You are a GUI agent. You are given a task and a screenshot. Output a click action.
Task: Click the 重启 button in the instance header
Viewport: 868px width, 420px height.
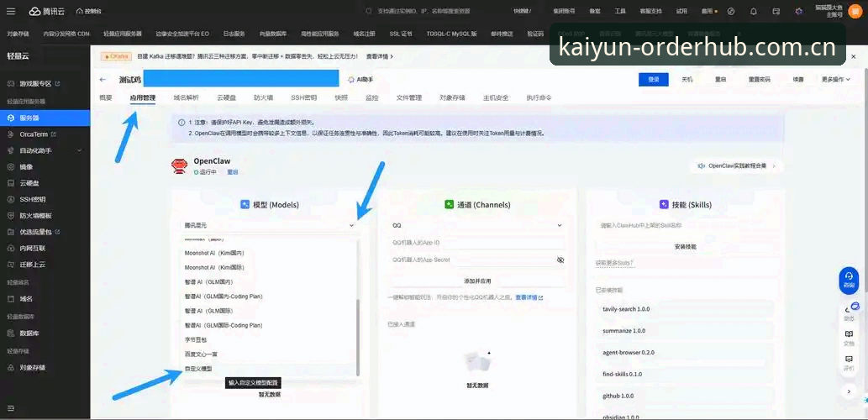coord(720,79)
